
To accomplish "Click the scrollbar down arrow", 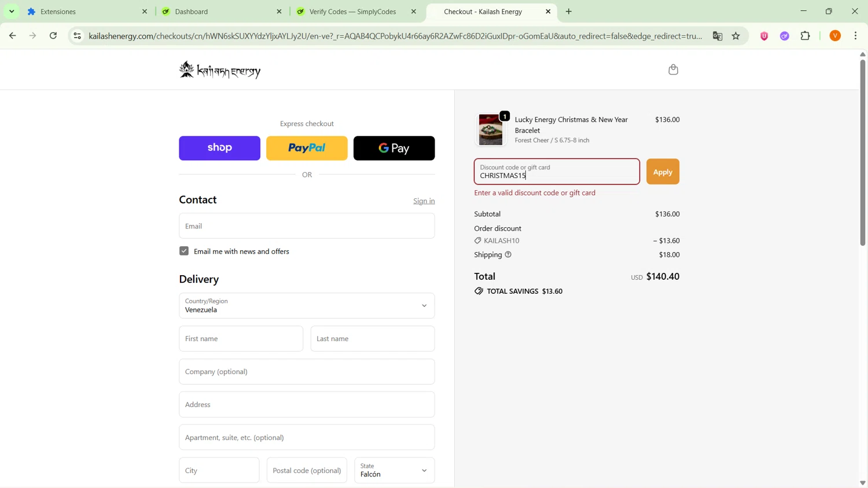I will pyautogui.click(x=862, y=483).
